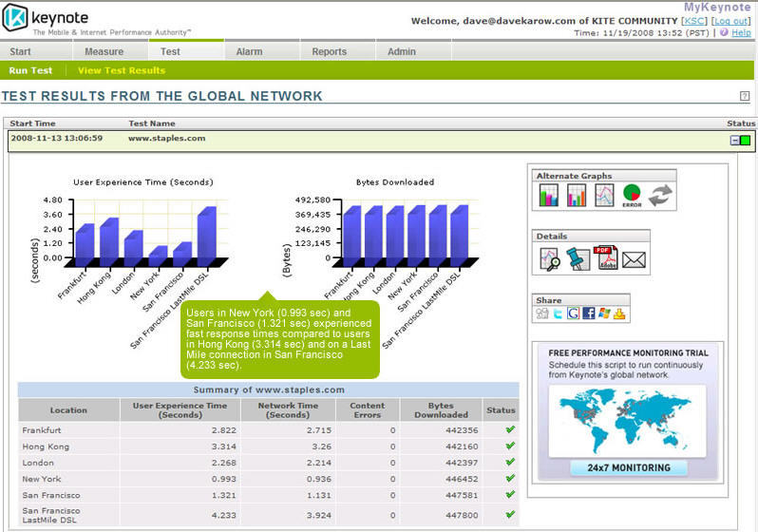Open the Start tab
This screenshot has width=758, height=532.
coord(36,51)
